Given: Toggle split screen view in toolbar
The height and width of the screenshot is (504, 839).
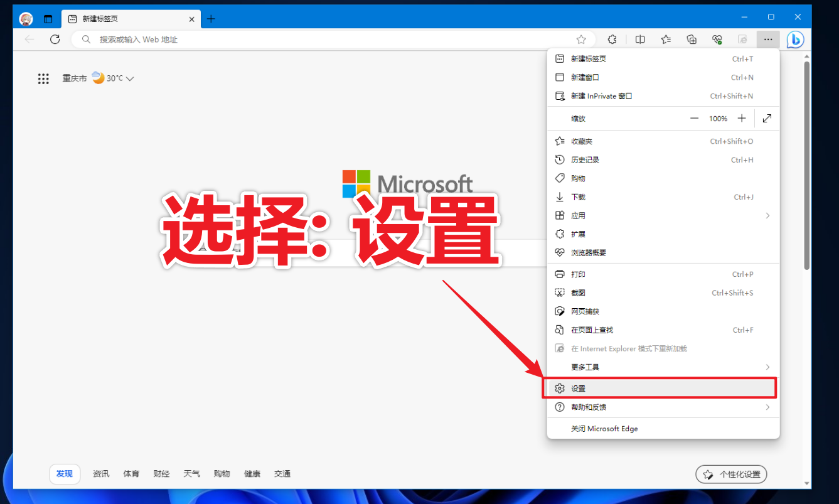Looking at the screenshot, I should click(x=640, y=40).
